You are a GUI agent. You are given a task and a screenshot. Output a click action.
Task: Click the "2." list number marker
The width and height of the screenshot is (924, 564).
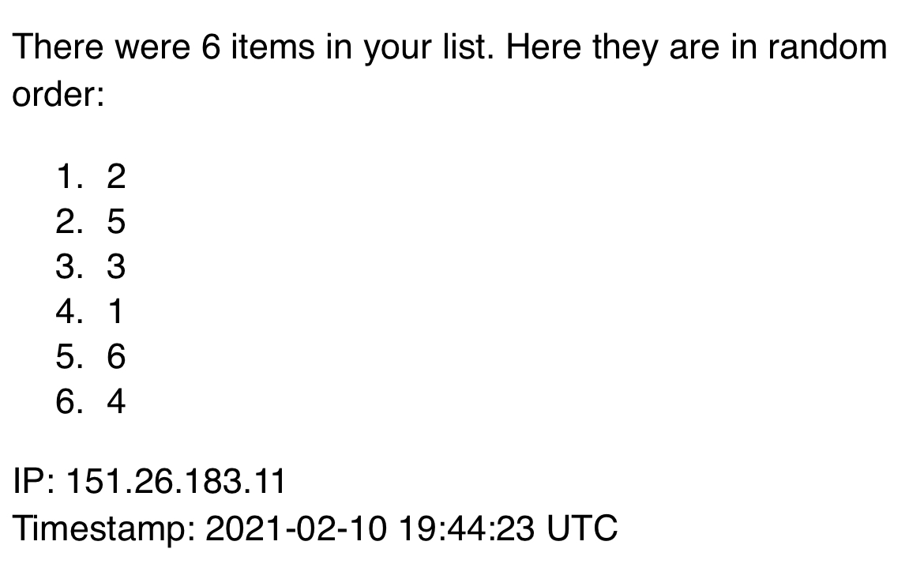[69, 222]
